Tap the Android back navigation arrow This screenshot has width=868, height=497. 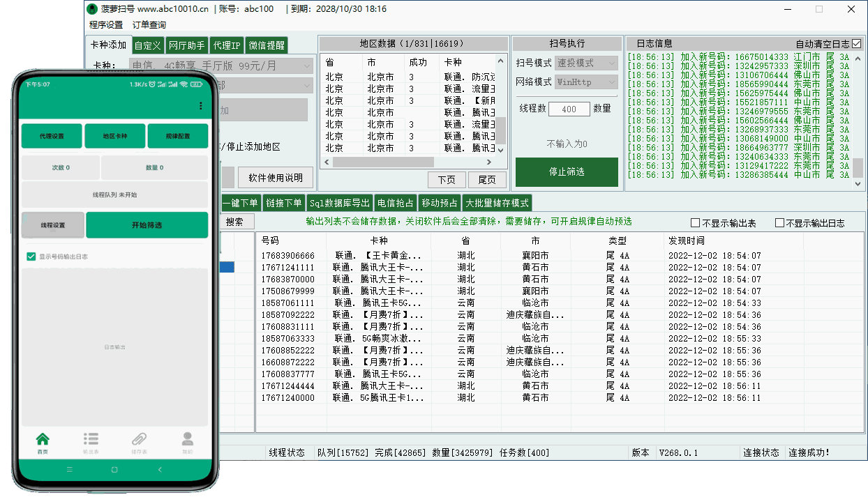click(x=160, y=470)
